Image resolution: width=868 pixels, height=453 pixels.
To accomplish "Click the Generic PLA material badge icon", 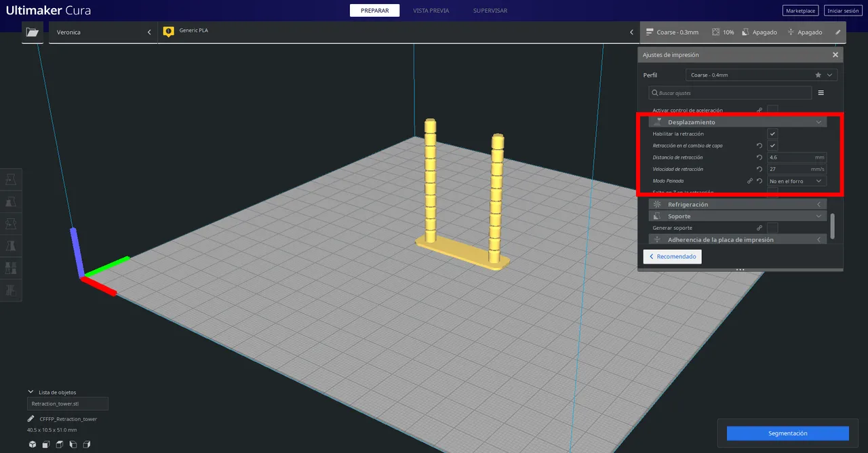I will 169,31.
